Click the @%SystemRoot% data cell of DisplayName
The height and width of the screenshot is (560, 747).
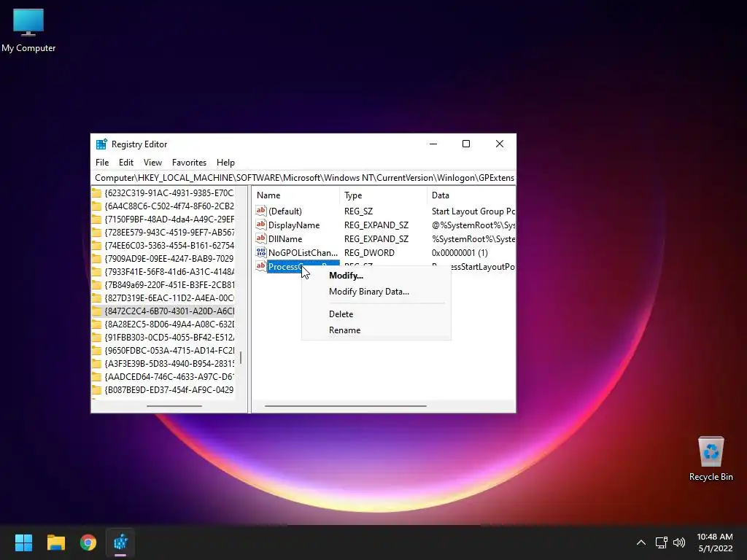(x=473, y=225)
